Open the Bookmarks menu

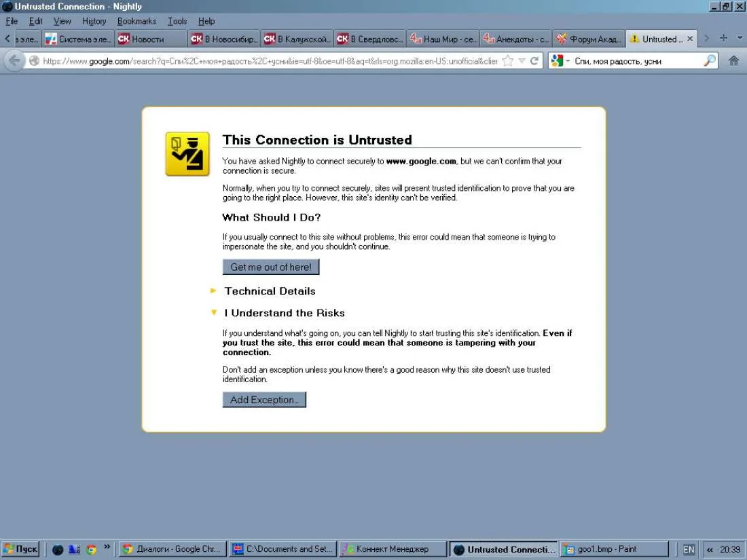coord(136,21)
